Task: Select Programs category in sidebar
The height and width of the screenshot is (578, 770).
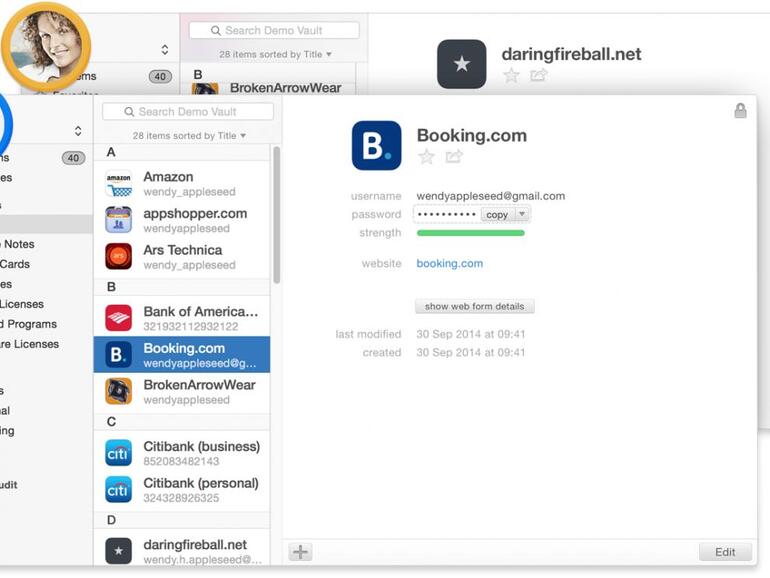Action: pos(29,324)
